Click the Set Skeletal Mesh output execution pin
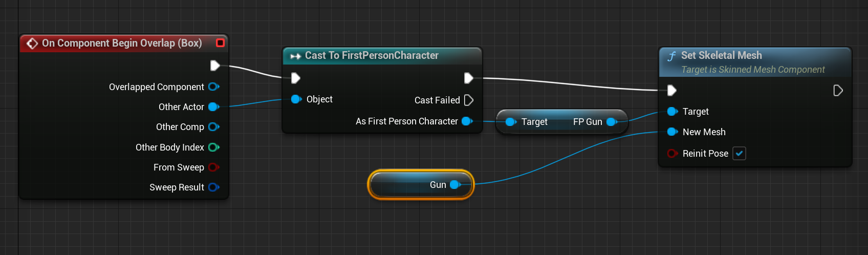The image size is (868, 255). point(838,91)
